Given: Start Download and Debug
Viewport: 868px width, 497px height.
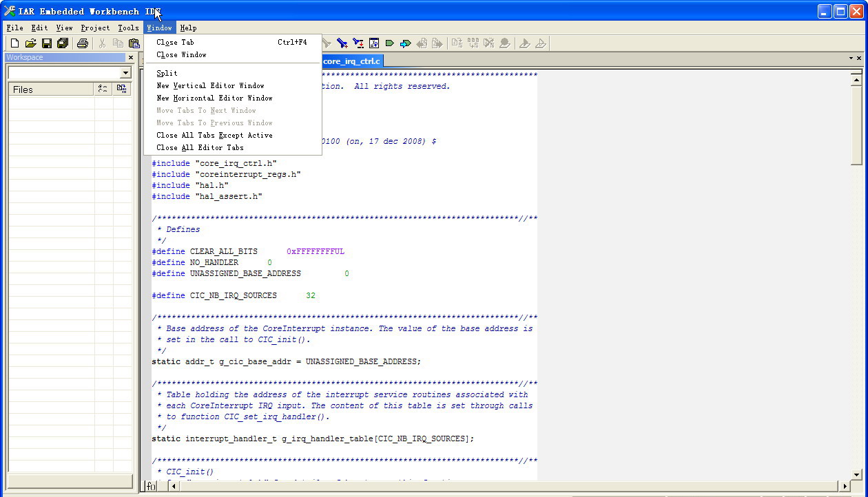Looking at the screenshot, I should tap(524, 43).
